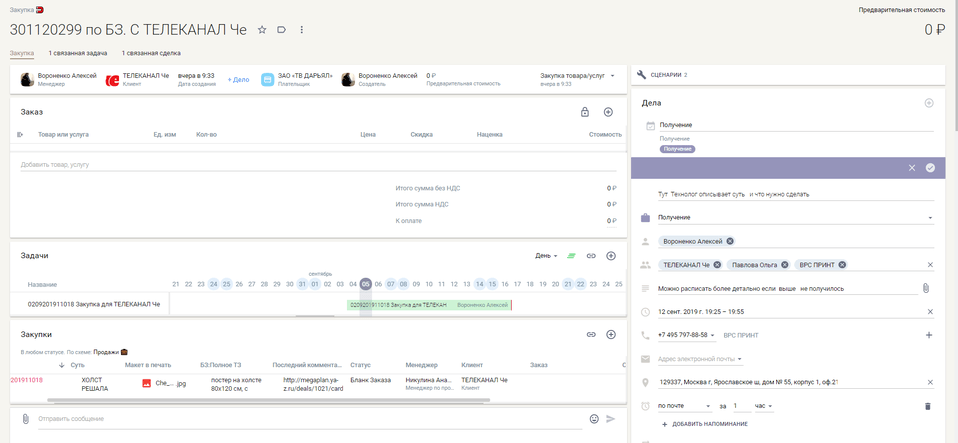Screen dimensions: 958x443
Task: Add new purchase in Закупки section
Action: tap(611, 334)
